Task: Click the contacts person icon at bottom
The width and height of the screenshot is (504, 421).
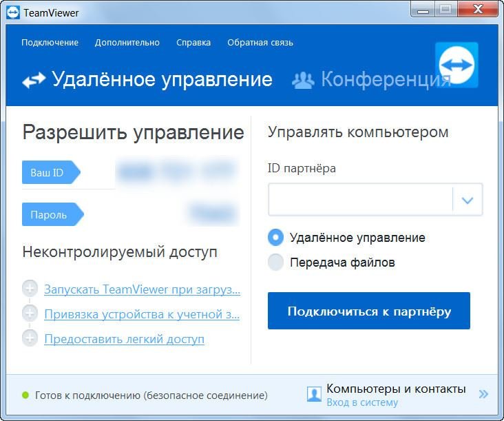Action: pyautogui.click(x=314, y=395)
